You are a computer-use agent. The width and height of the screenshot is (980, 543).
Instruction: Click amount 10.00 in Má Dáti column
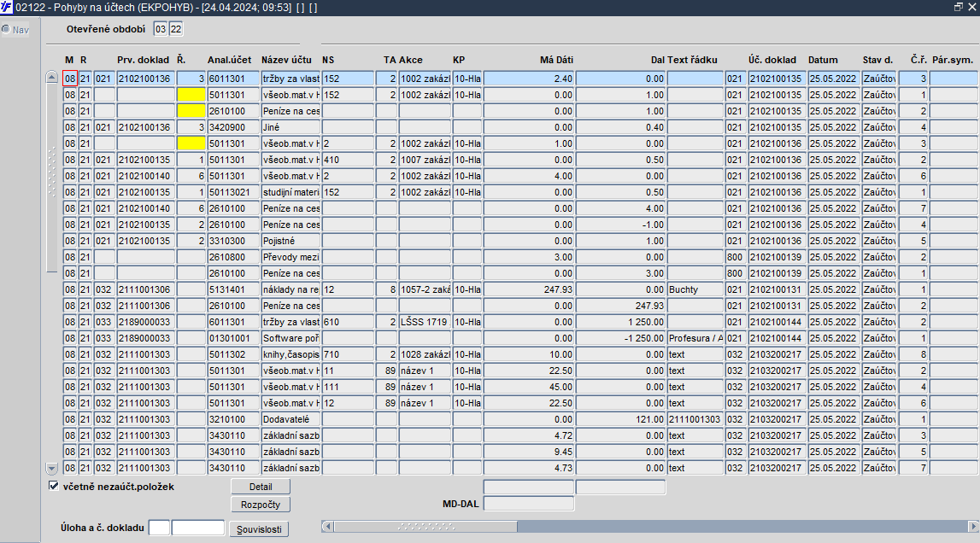click(x=529, y=355)
